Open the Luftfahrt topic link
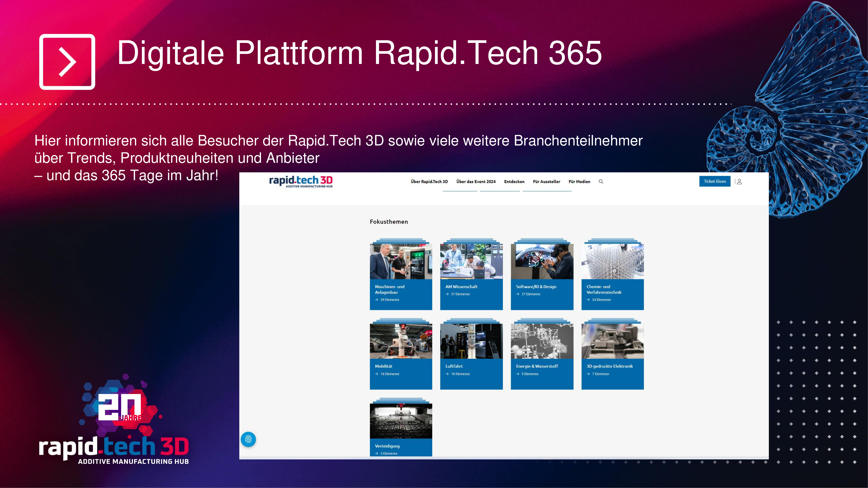 [454, 366]
